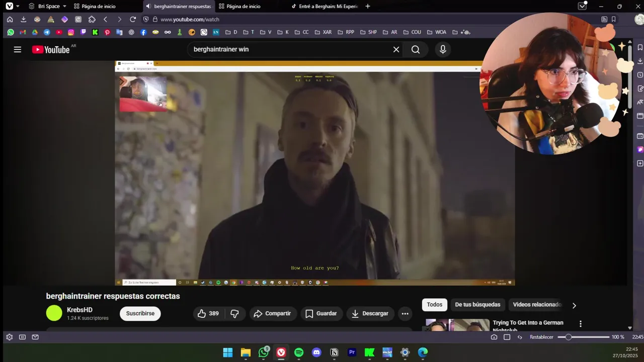
Task: Open Telegram bookmark
Action: point(47,32)
